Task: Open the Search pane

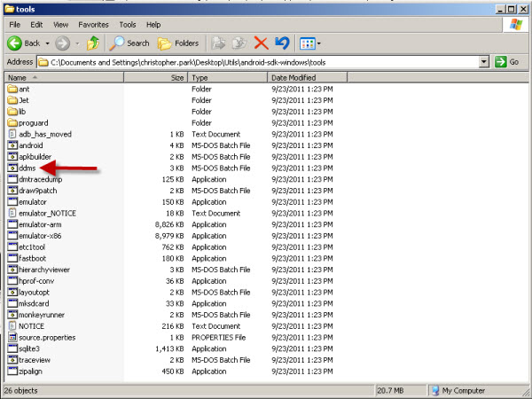Action: tap(129, 43)
